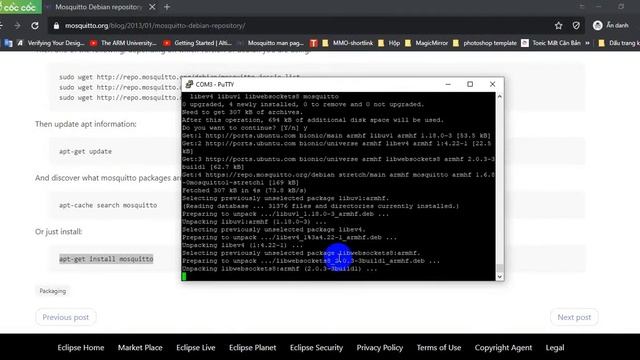Click the lock site-info icon
640x360 pixels.
(x=56, y=26)
